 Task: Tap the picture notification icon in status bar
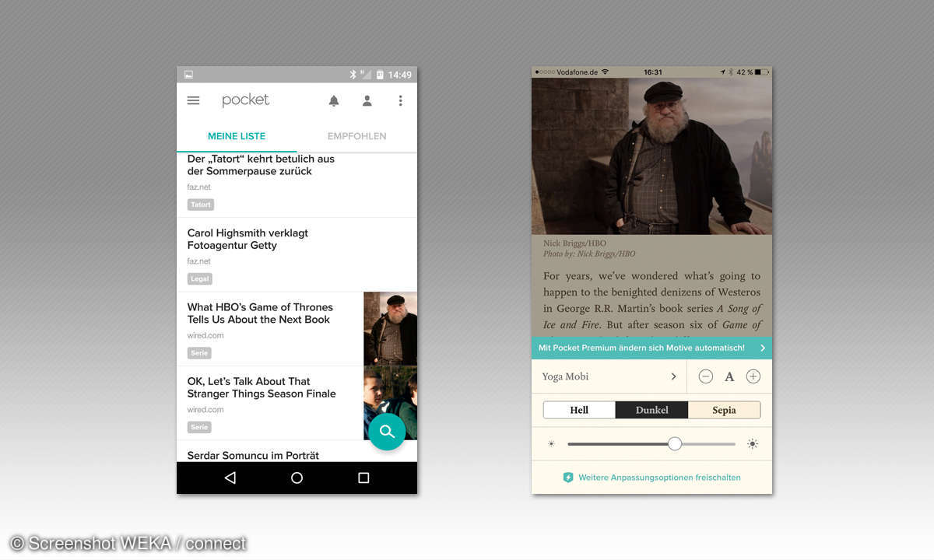(188, 75)
